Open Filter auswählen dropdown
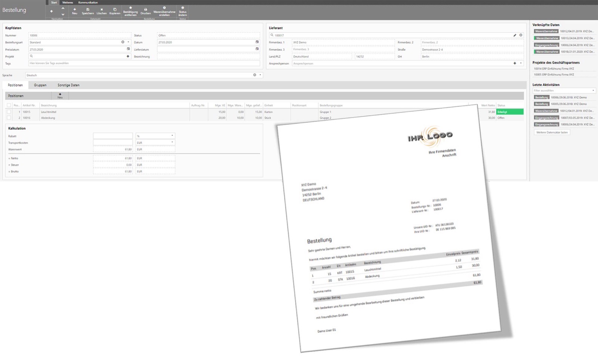This screenshot has width=598, height=364. coord(564,90)
